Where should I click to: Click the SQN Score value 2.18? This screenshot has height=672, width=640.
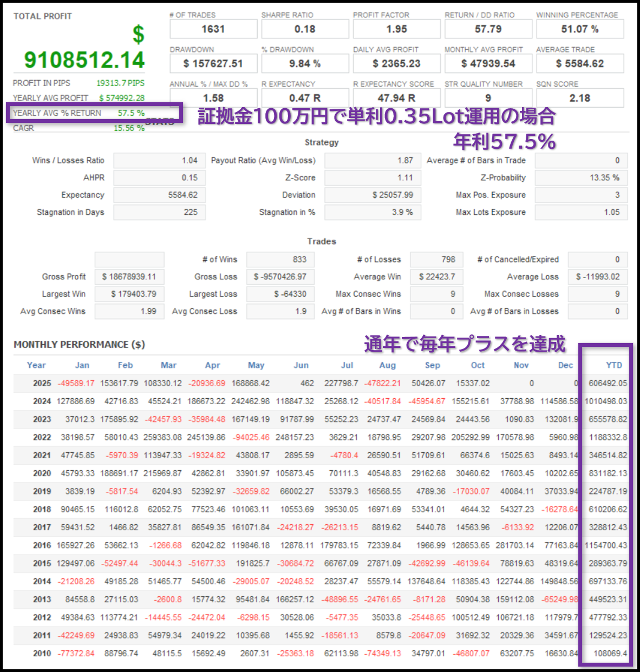pos(579,98)
